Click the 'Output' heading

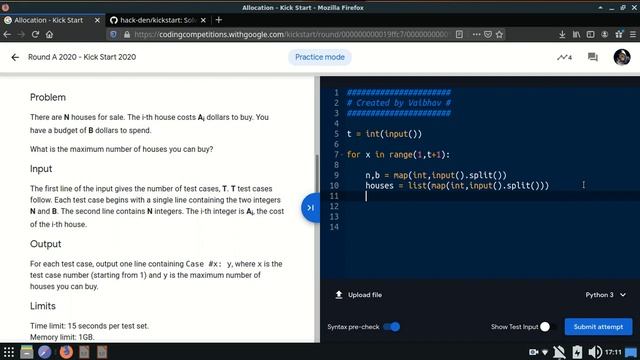(x=45, y=244)
